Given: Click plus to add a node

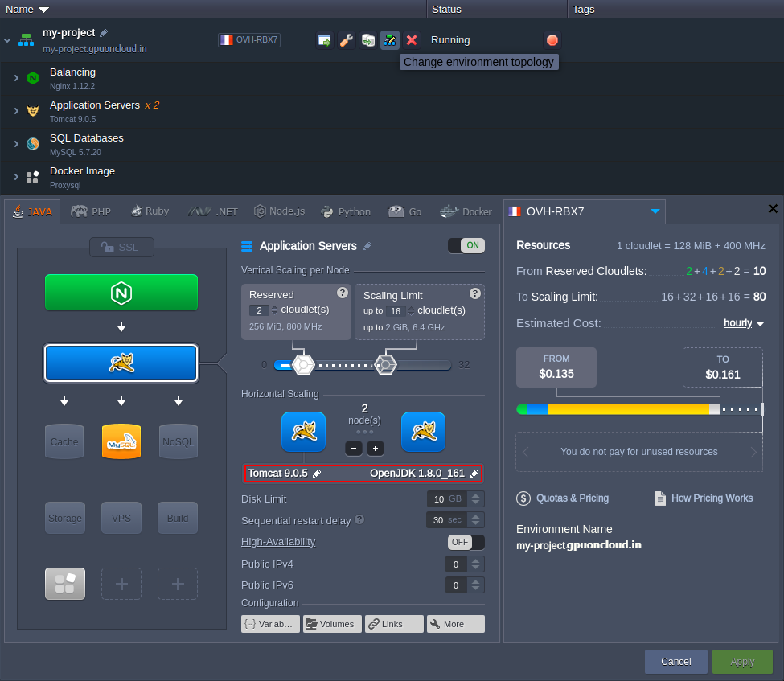Looking at the screenshot, I should coord(375,448).
